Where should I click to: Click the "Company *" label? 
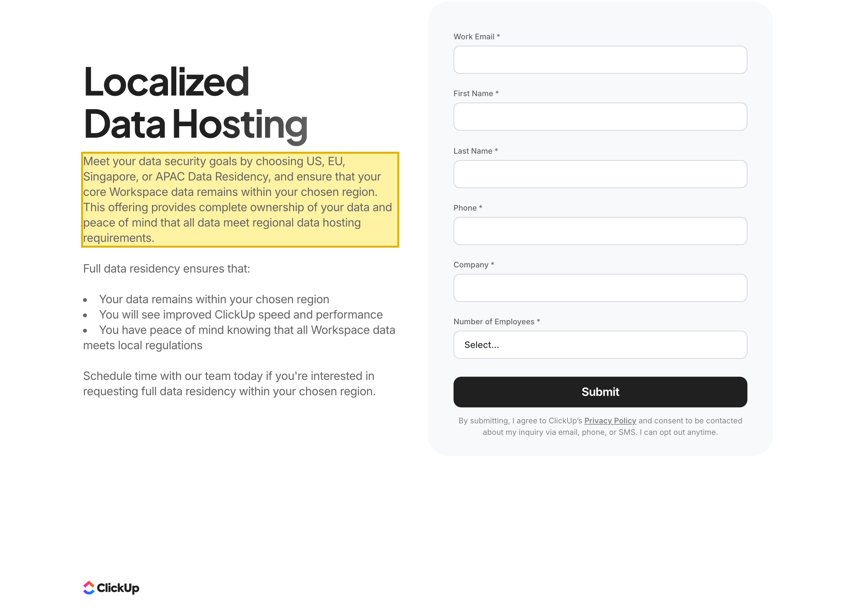click(x=474, y=265)
